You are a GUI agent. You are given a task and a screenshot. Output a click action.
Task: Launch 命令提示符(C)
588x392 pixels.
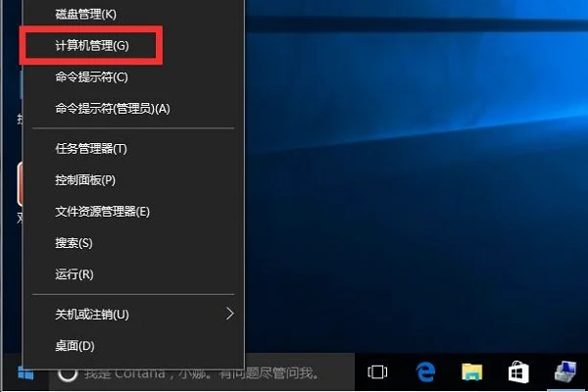coord(133,77)
